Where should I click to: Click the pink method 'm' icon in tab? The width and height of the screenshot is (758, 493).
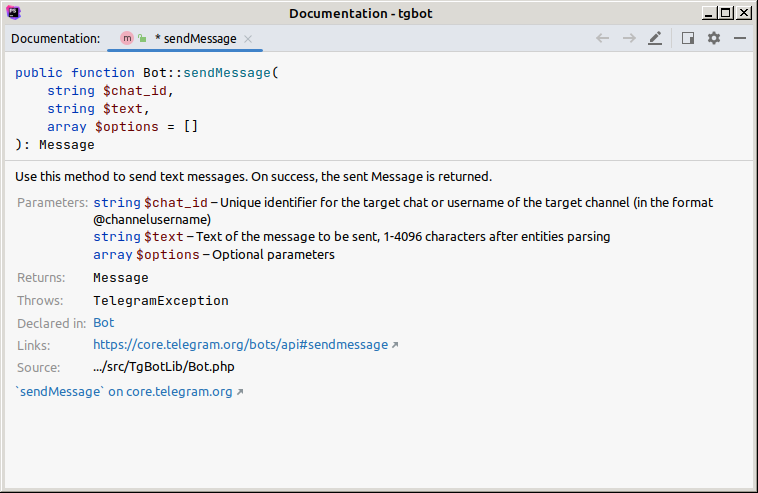tap(127, 39)
